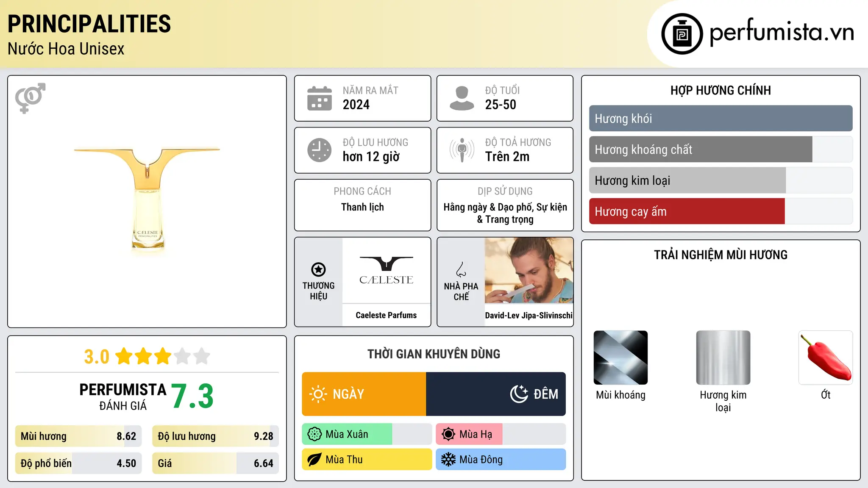Click the Hương kim loại accord bar
The width and height of the screenshot is (868, 488).
[x=721, y=180]
